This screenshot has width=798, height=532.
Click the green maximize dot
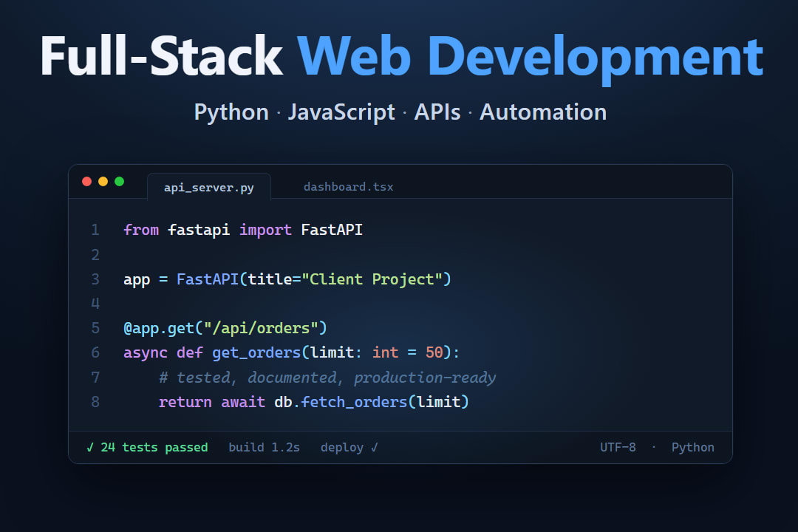point(119,182)
